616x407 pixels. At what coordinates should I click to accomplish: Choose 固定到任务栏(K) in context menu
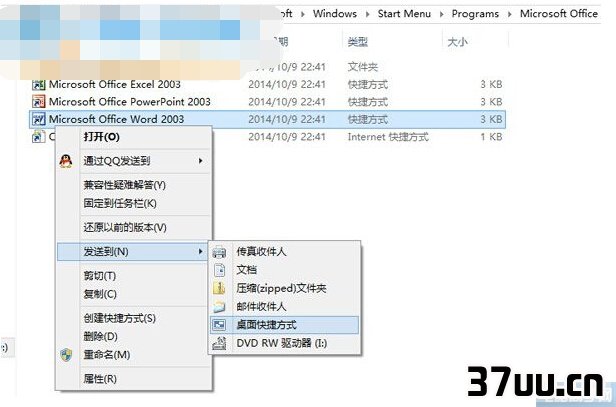point(120,204)
